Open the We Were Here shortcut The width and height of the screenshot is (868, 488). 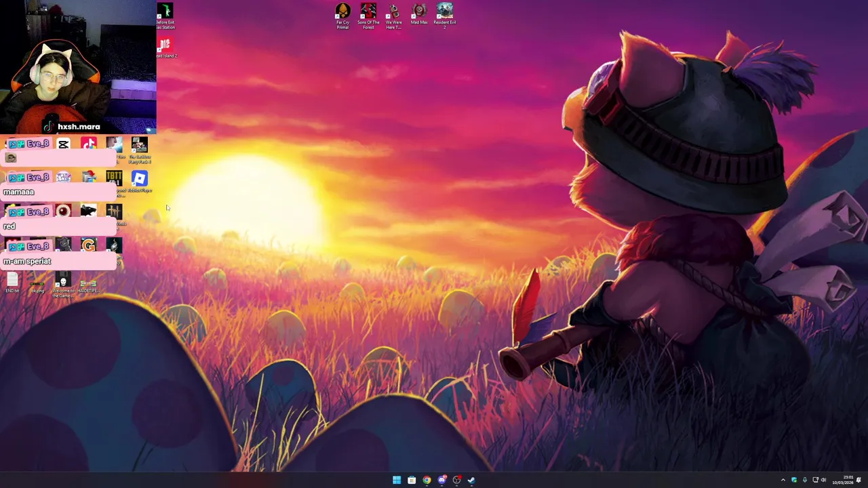click(x=394, y=16)
